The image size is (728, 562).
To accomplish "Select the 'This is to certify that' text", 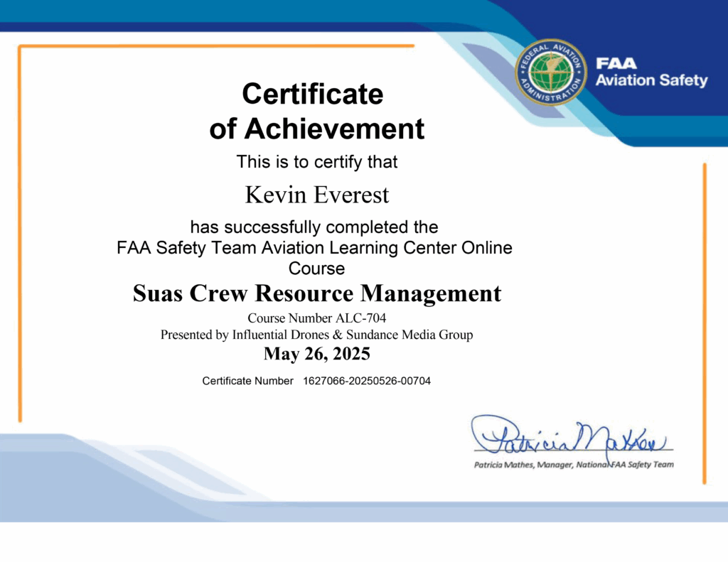I will click(x=316, y=162).
